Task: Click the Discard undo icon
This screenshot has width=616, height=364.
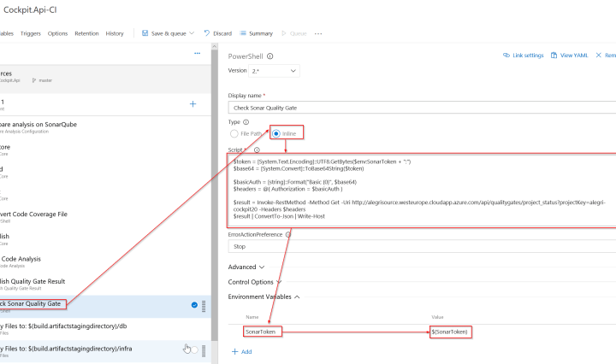Action: click(x=208, y=33)
